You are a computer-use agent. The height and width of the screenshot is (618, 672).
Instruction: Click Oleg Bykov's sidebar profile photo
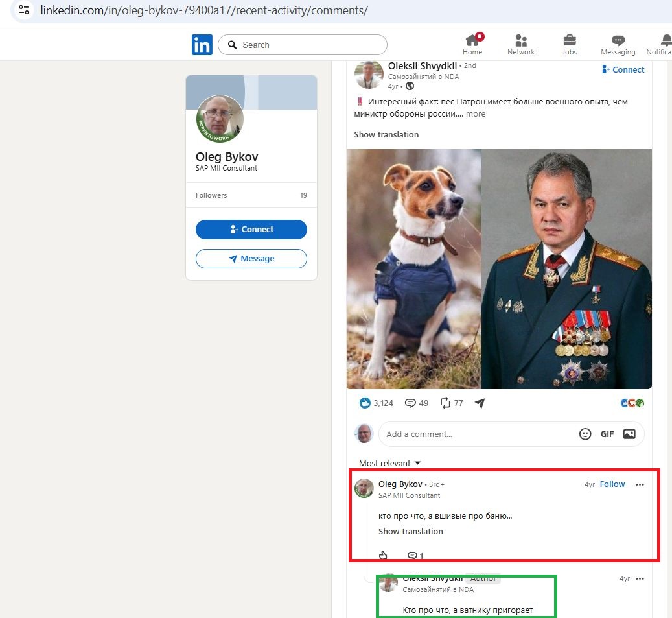tap(220, 119)
